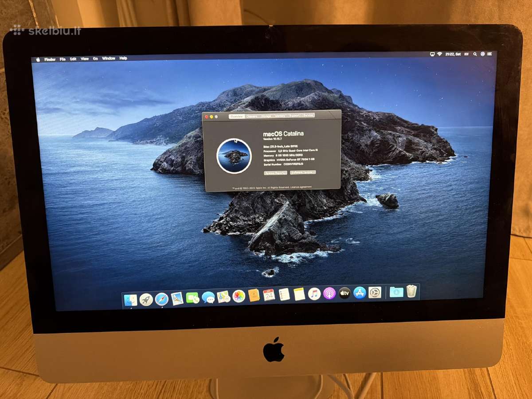Open the display mirroring menu bar icon

pos(432,54)
